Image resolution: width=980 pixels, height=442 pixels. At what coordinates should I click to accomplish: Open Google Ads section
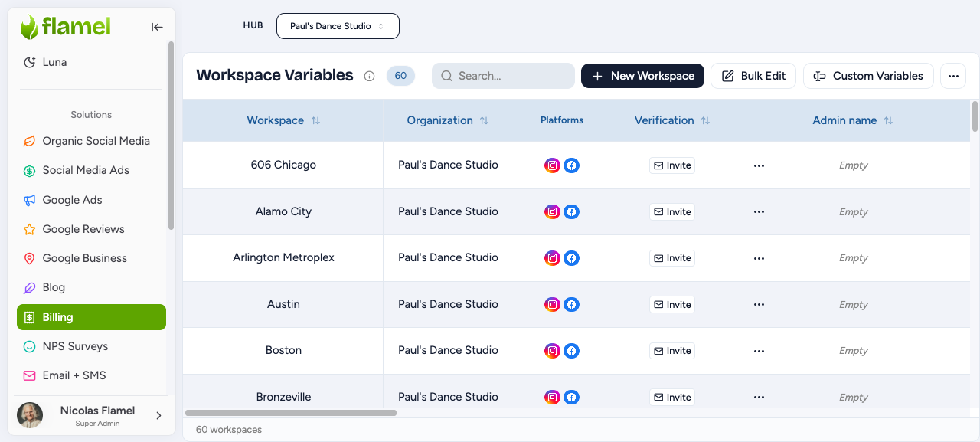click(x=91, y=200)
